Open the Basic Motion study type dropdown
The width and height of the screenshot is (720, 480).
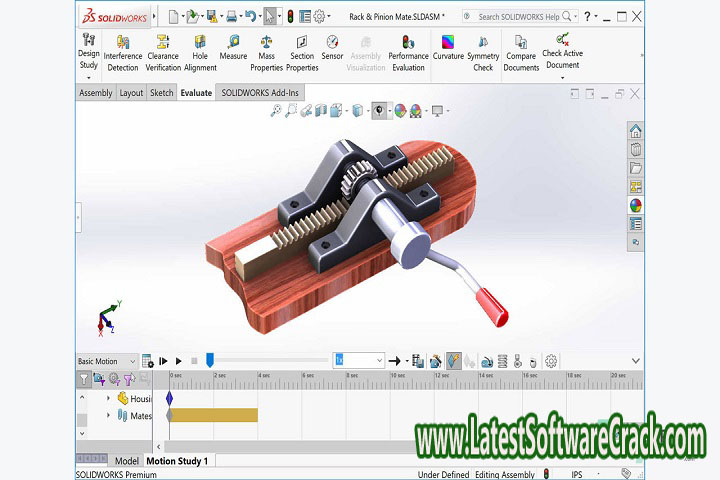coord(107,361)
